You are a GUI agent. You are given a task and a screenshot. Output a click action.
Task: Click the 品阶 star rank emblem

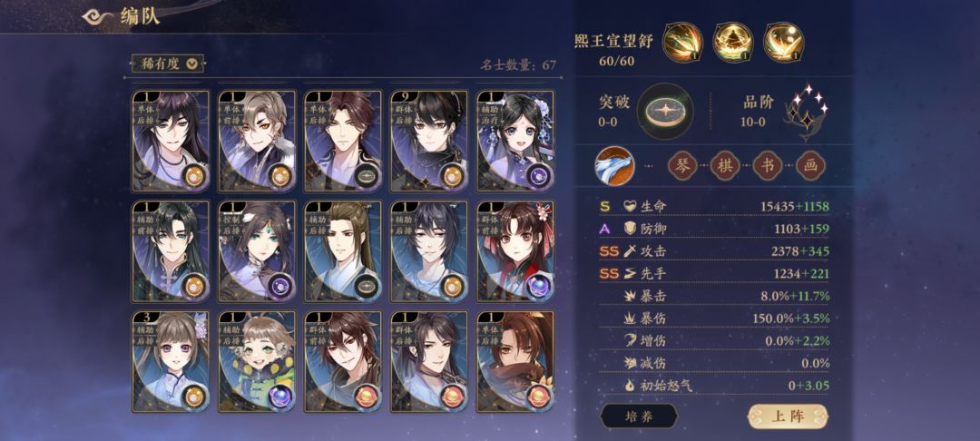pyautogui.click(x=806, y=112)
